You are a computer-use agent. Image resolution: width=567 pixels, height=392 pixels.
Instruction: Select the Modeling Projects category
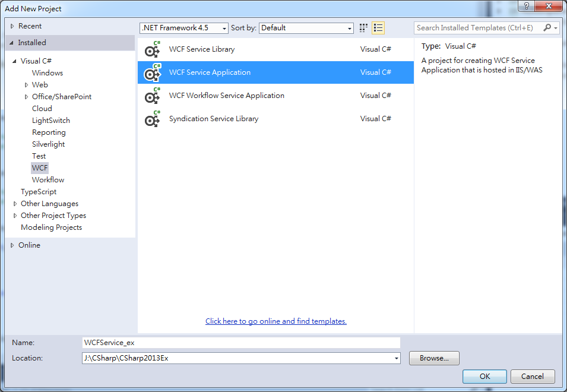point(51,227)
